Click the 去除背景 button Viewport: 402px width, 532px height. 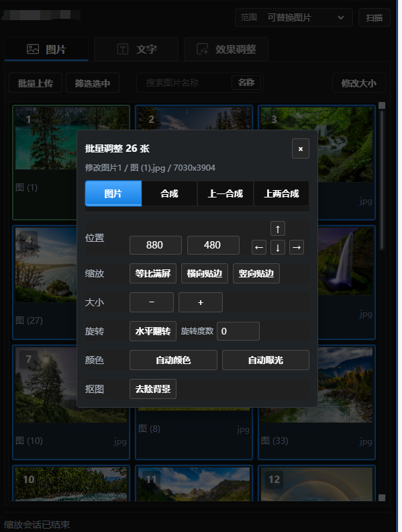coord(153,389)
